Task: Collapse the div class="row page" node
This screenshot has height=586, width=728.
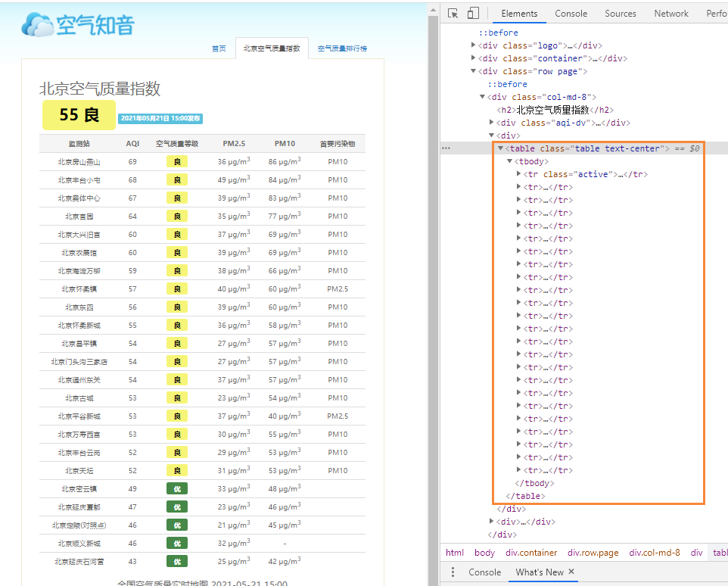Action: click(473, 71)
